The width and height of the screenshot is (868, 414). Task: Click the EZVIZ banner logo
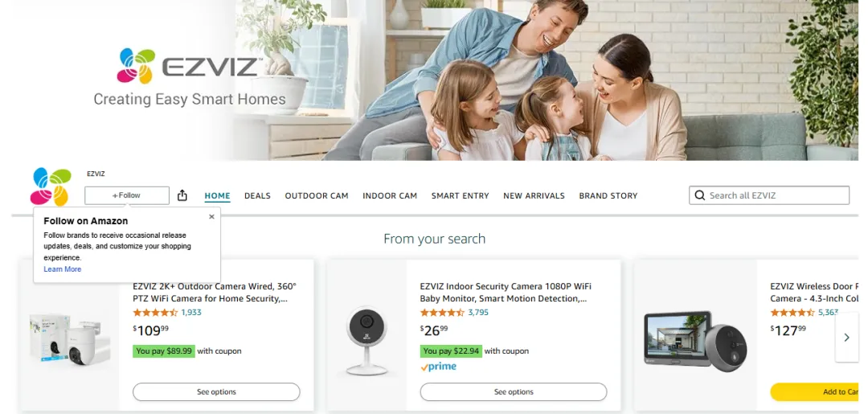pyautogui.click(x=189, y=66)
